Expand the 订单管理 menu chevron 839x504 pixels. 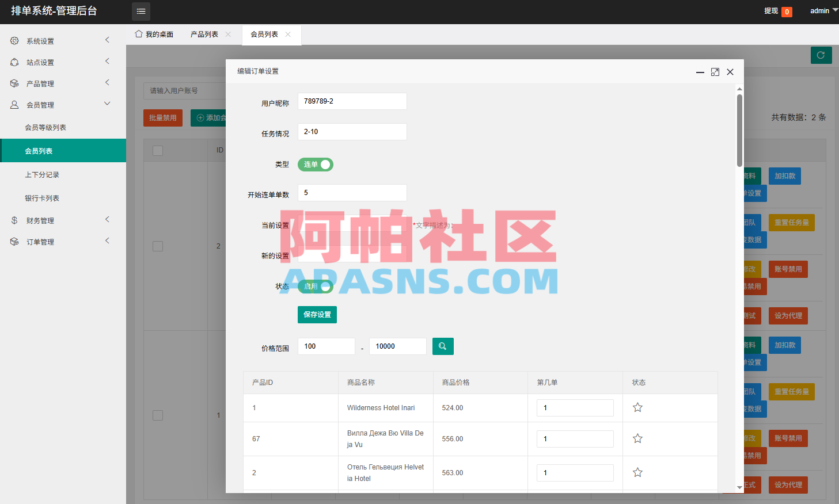point(107,240)
